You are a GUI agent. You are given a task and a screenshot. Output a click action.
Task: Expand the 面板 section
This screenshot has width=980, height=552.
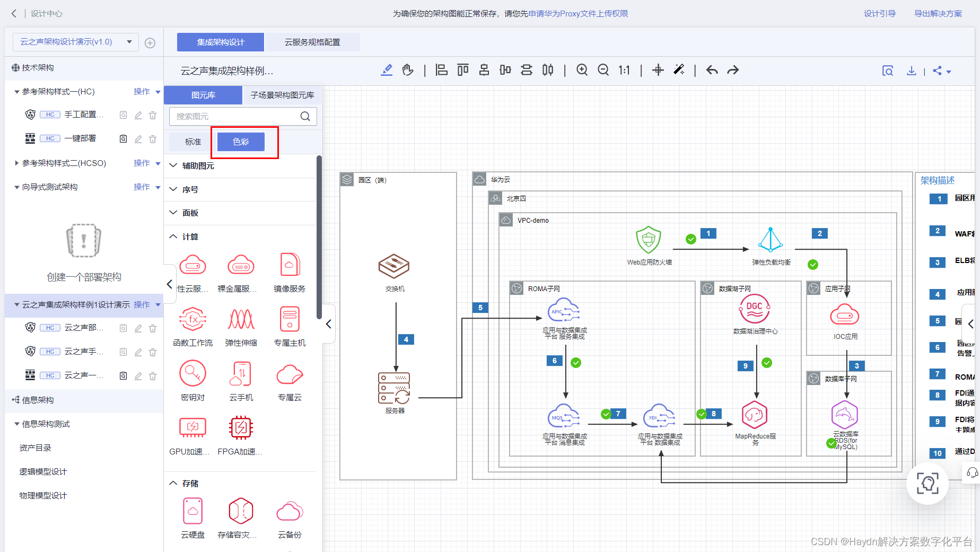click(173, 213)
